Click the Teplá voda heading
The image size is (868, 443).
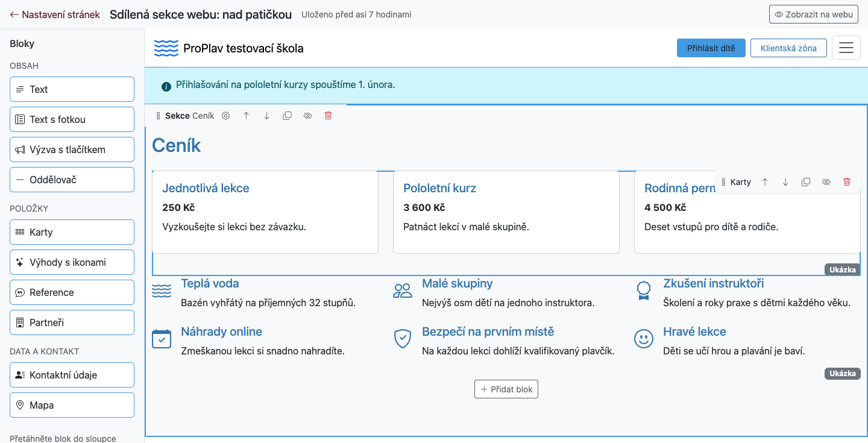coord(210,283)
